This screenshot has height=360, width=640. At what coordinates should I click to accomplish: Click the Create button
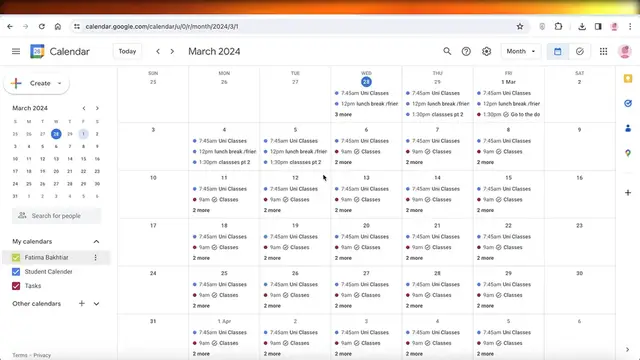[36, 83]
